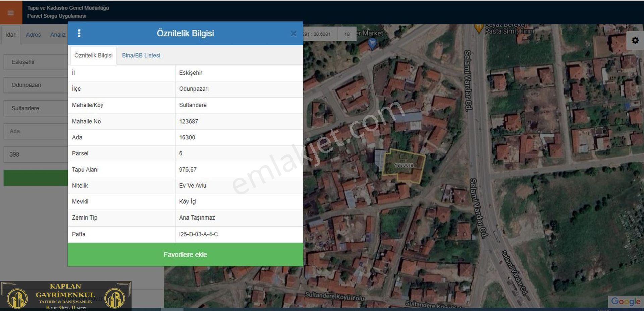Open the Analiz tab in the side panel
This screenshot has height=311, width=644.
[58, 35]
